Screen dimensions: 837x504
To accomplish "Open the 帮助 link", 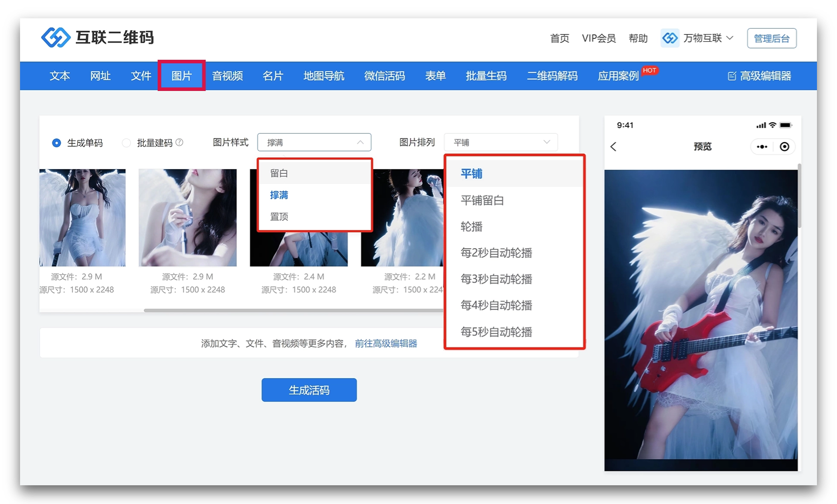I will (638, 38).
